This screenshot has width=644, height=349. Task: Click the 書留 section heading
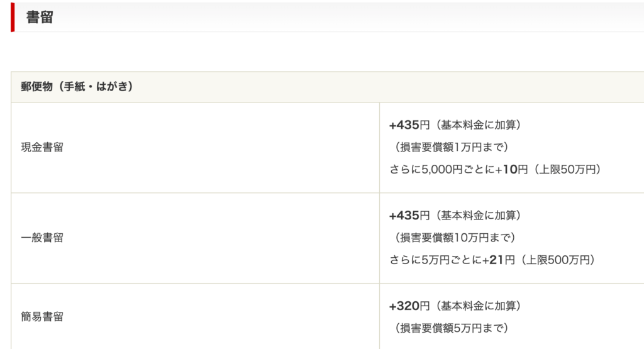point(40,18)
